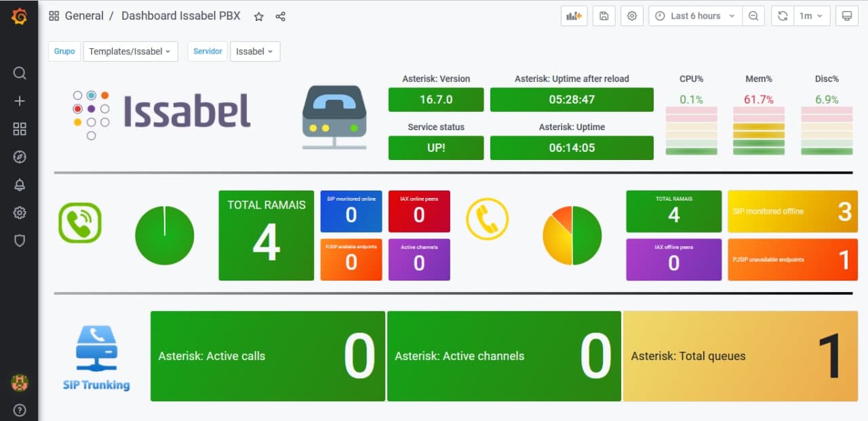Open the Help question mark icon
Screen dimensions: 868x421
[20, 409]
